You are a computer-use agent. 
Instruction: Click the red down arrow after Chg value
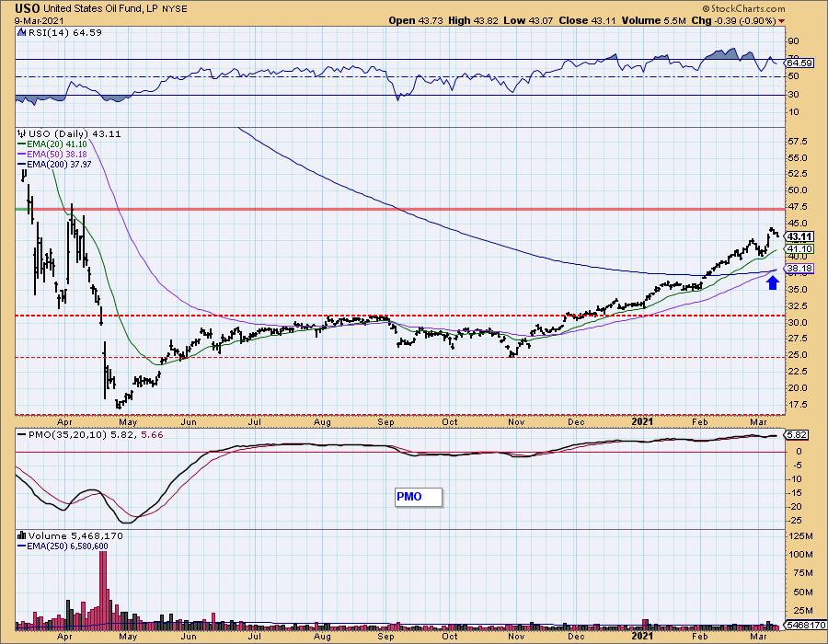pyautogui.click(x=781, y=21)
